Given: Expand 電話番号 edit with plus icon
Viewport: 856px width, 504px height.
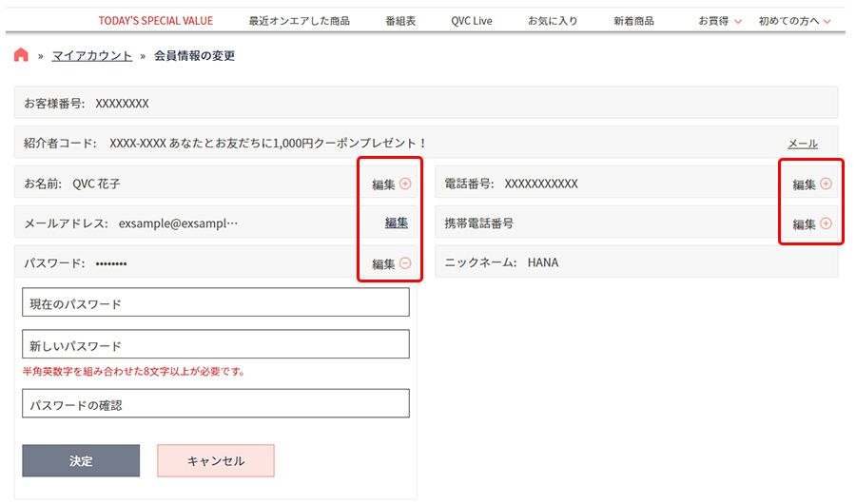Looking at the screenshot, I should coord(826,184).
